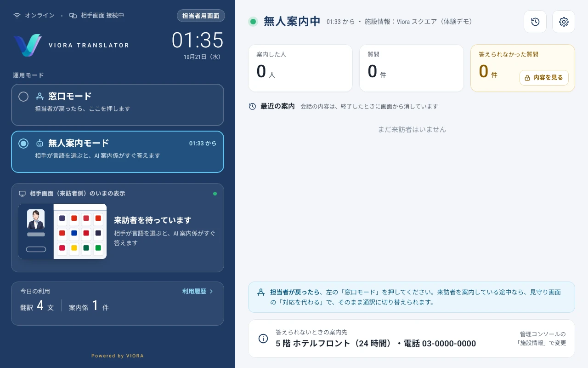Open the history clock button in the header
This screenshot has width=588, height=368.
click(x=535, y=22)
